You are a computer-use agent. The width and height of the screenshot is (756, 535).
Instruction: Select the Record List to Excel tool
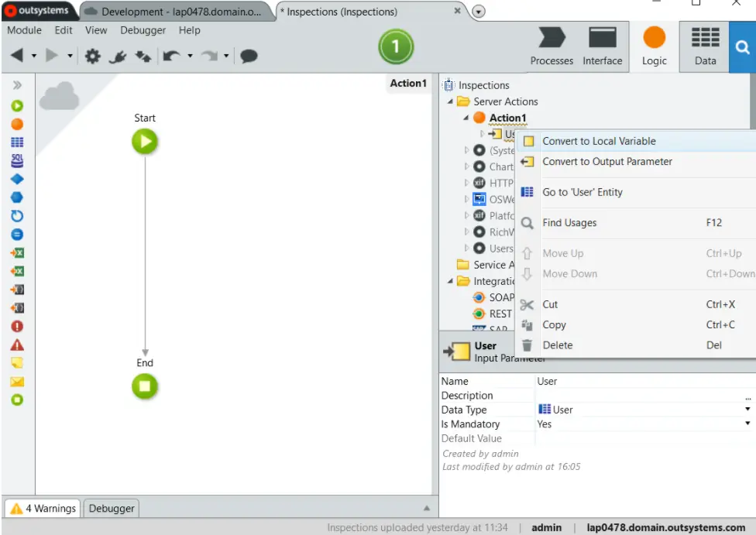17,252
